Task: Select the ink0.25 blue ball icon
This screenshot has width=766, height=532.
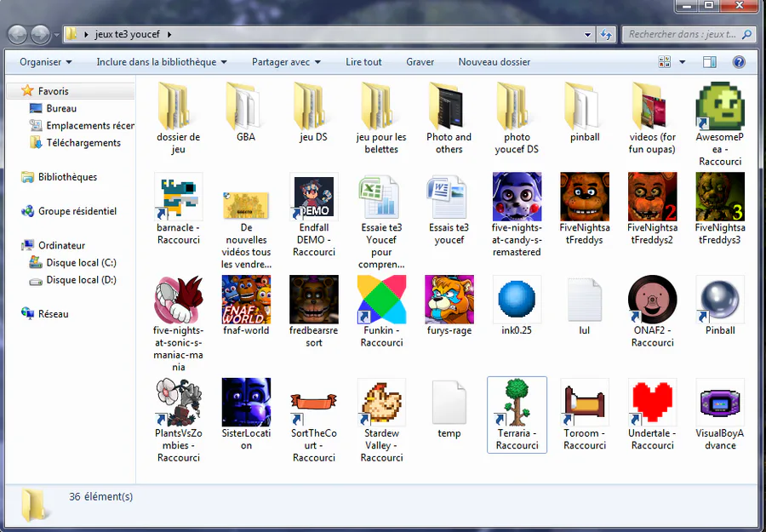Action: tap(517, 300)
